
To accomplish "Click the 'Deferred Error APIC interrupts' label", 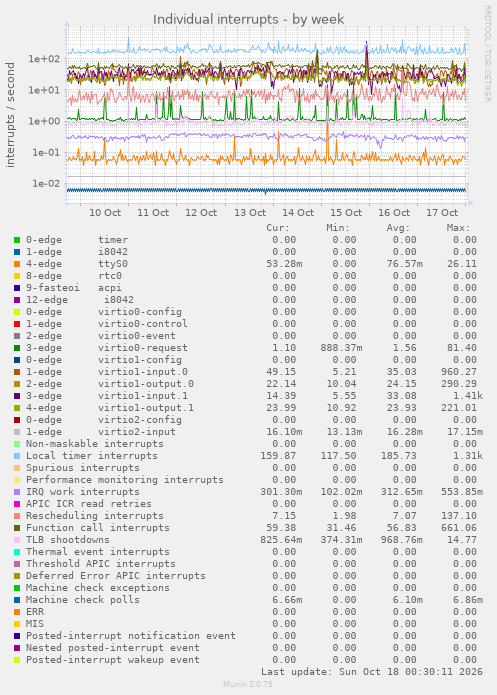I will [116, 576].
